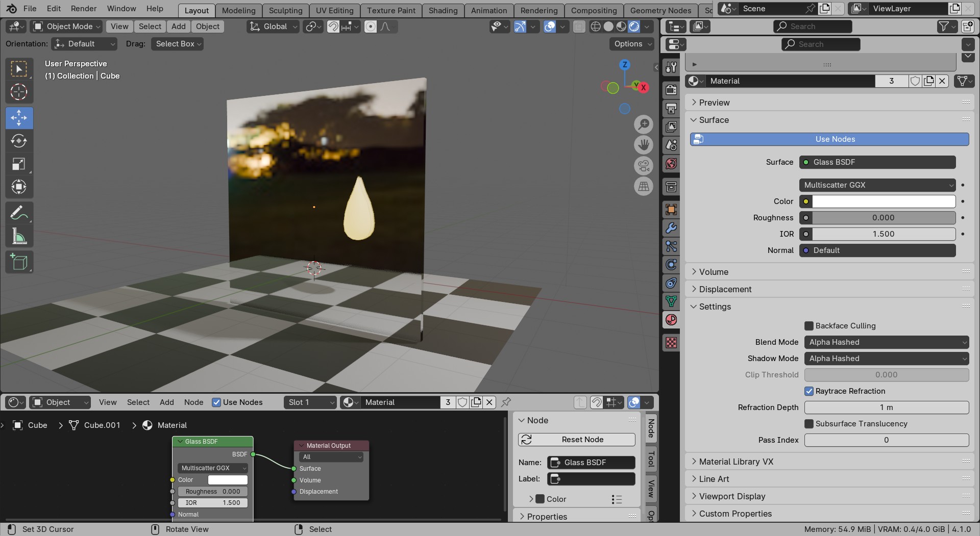Open the Render menu
Viewport: 980px width, 536px height.
tap(84, 9)
